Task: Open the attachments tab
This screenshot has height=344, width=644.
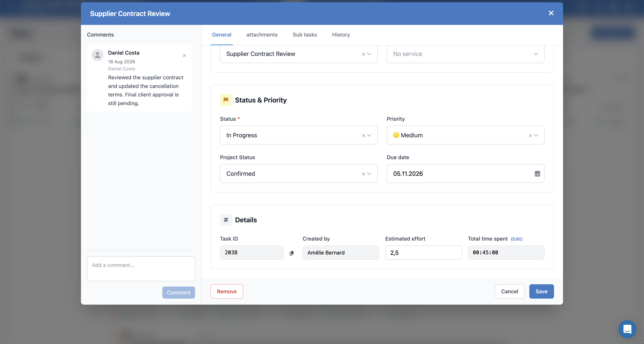Action: (262, 35)
